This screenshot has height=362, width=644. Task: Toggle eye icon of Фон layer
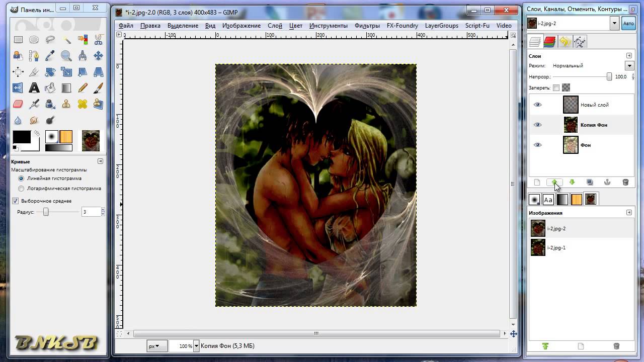538,145
